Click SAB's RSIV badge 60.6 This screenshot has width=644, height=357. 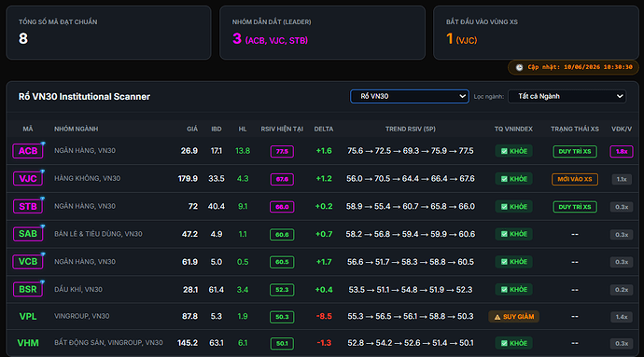(x=282, y=235)
